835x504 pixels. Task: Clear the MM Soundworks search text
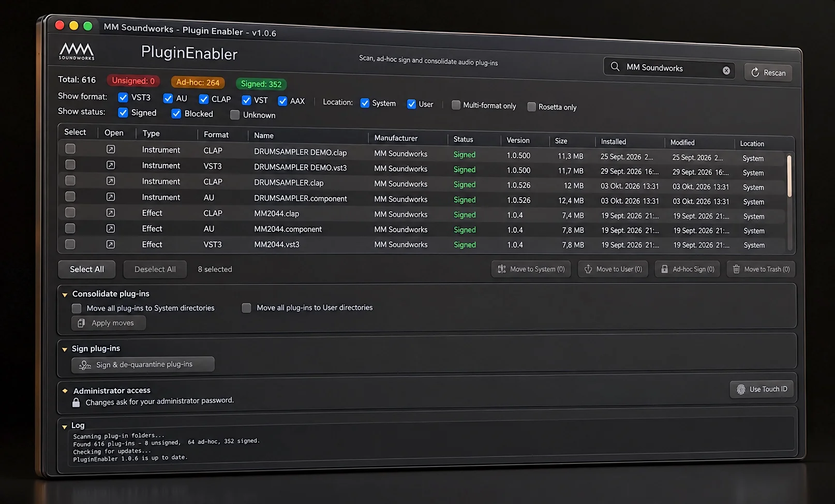click(x=726, y=70)
